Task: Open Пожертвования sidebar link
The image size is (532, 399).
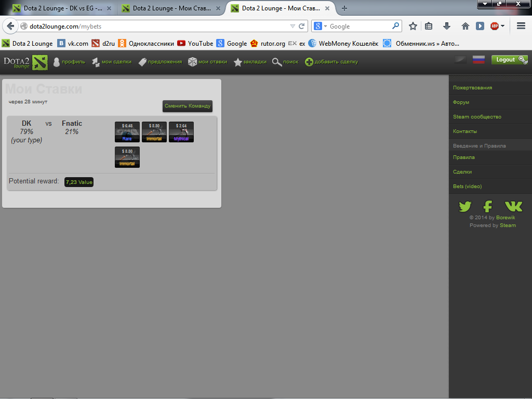Action: click(x=472, y=87)
